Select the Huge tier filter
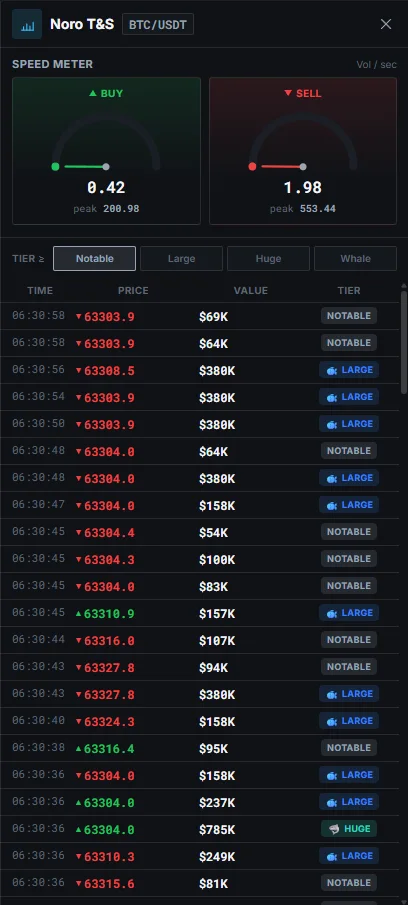408x905 pixels. click(268, 259)
